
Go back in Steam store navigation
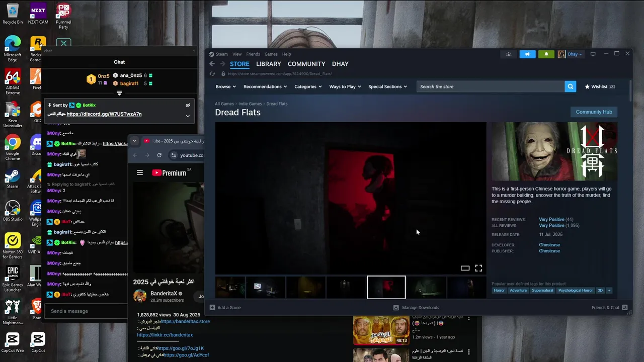coord(212,64)
